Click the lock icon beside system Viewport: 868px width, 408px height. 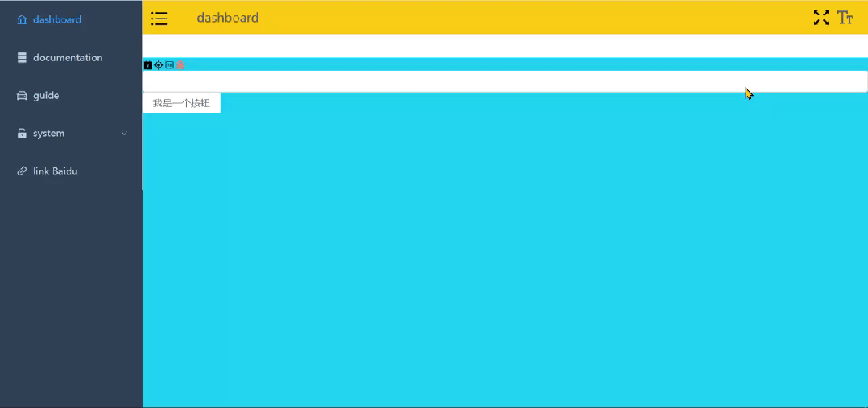(x=22, y=134)
